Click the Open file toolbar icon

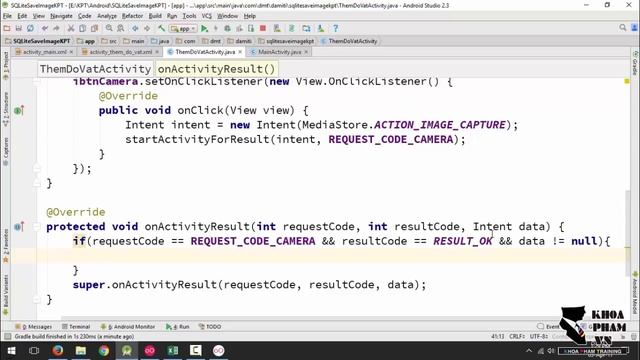(x=7, y=29)
